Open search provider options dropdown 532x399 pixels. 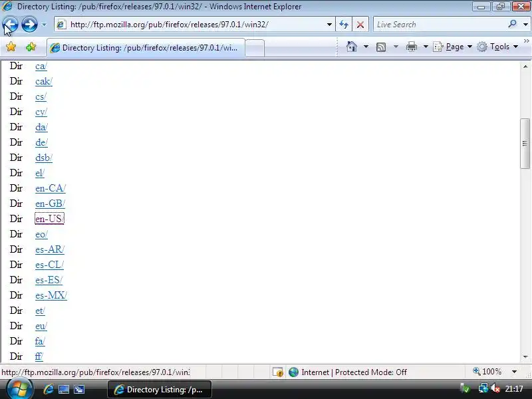click(x=525, y=25)
